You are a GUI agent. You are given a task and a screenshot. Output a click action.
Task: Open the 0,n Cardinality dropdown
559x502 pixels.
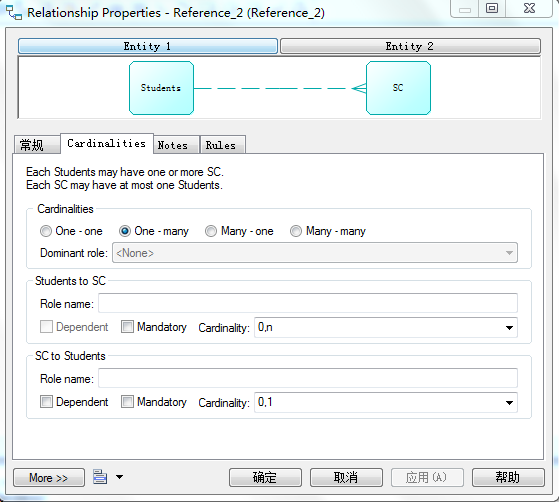point(386,327)
